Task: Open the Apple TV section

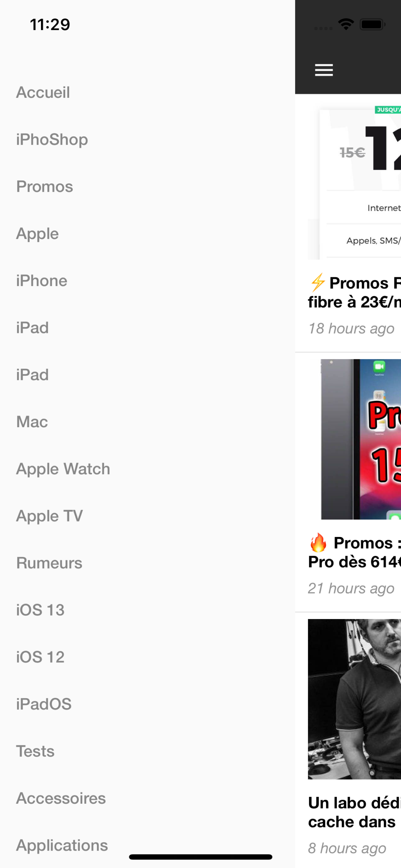Action: tap(49, 516)
